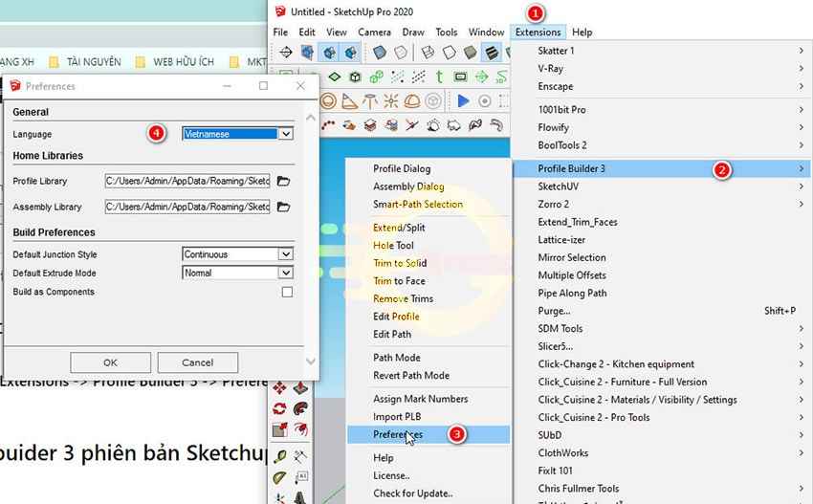Click the OK button in Preferences
Viewport: 813px width, 504px height.
(110, 362)
